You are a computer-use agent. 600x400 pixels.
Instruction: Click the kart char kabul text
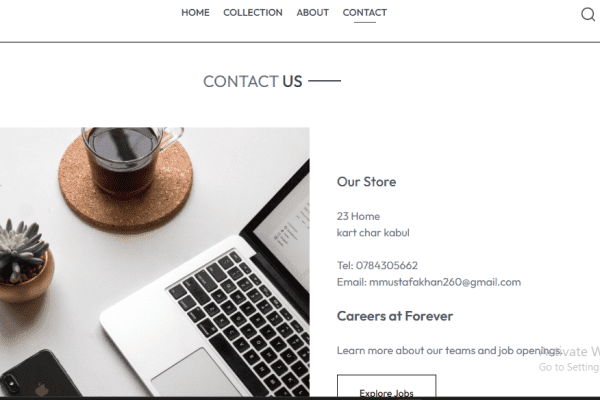click(373, 233)
